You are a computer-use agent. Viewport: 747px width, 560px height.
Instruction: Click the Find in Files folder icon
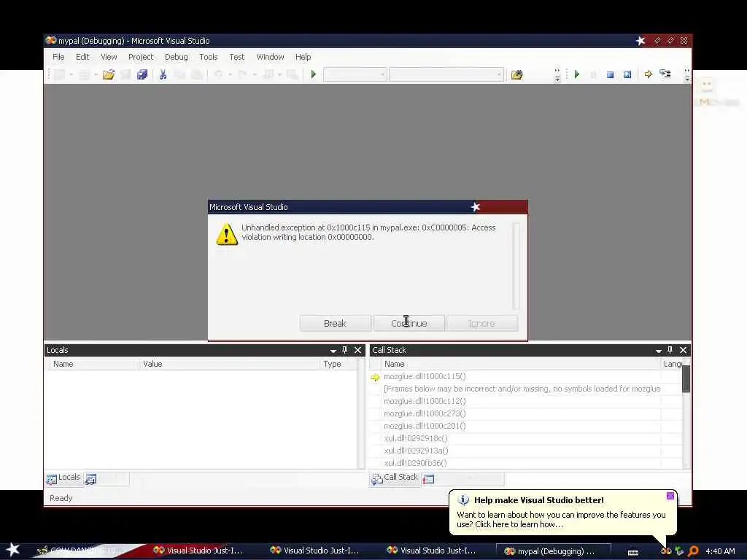point(517,74)
